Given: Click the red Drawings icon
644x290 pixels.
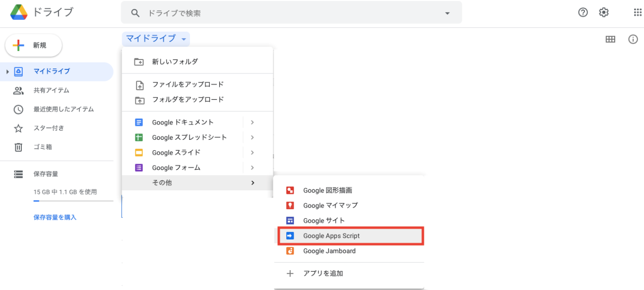Looking at the screenshot, I should click(x=290, y=190).
